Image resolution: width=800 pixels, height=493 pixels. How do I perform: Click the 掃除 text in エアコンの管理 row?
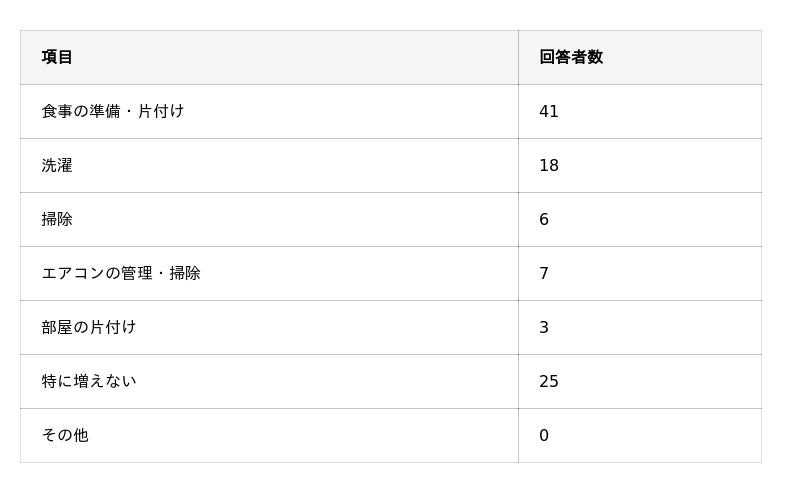185,274
